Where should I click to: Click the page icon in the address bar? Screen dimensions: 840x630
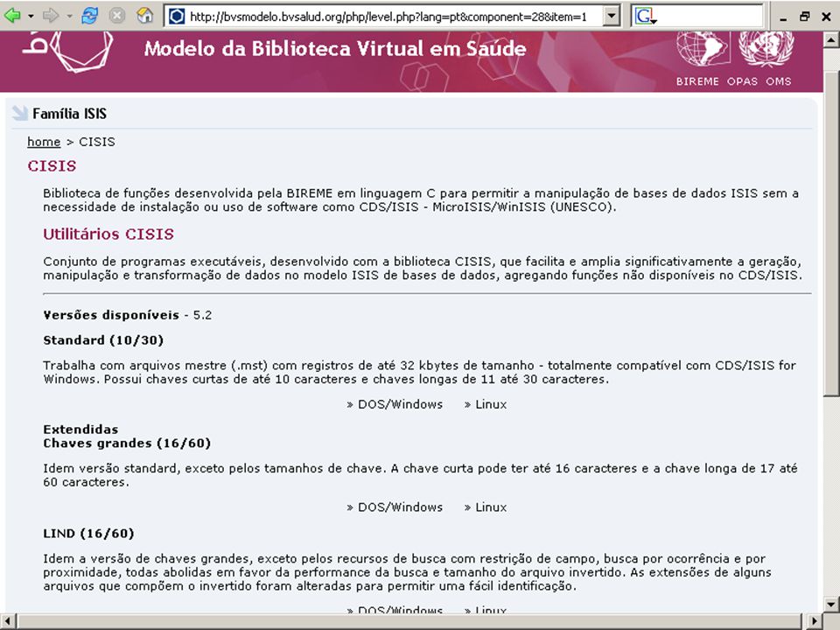coord(176,17)
